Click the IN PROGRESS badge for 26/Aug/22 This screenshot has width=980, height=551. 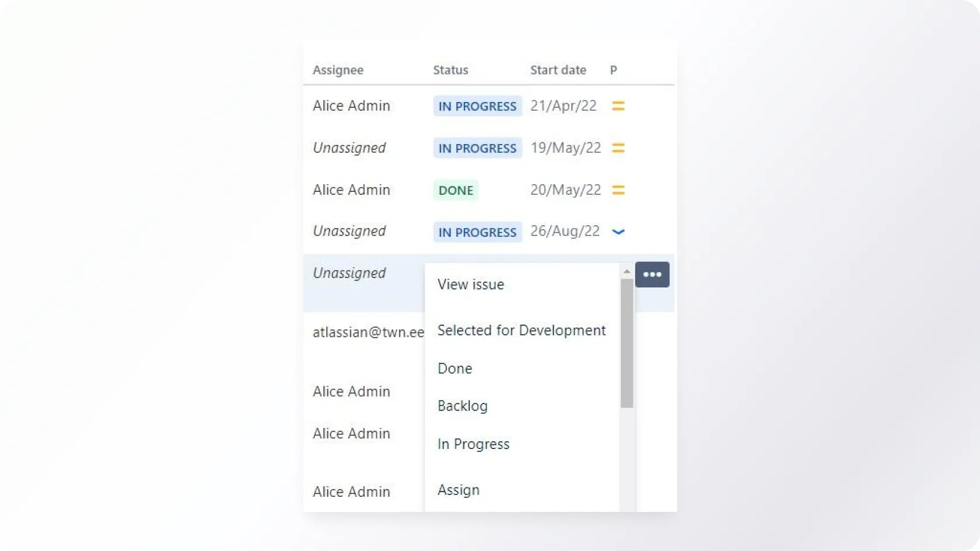click(x=477, y=232)
